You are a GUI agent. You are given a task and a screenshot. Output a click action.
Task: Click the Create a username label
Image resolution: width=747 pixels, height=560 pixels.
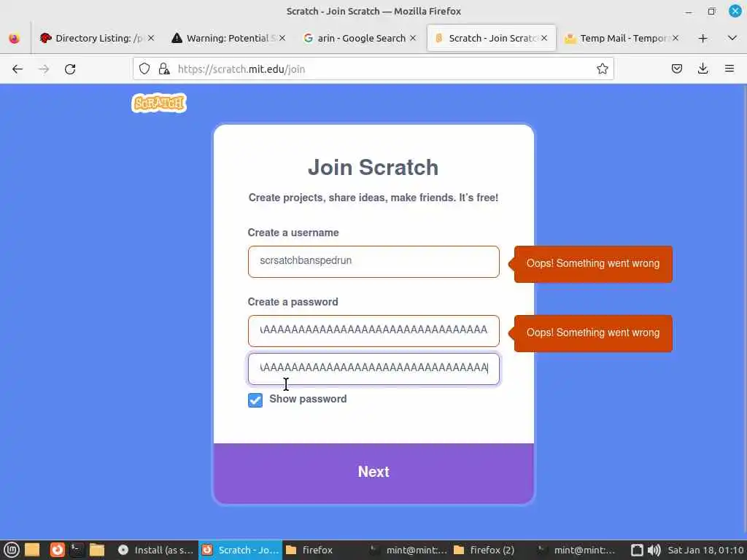(293, 233)
